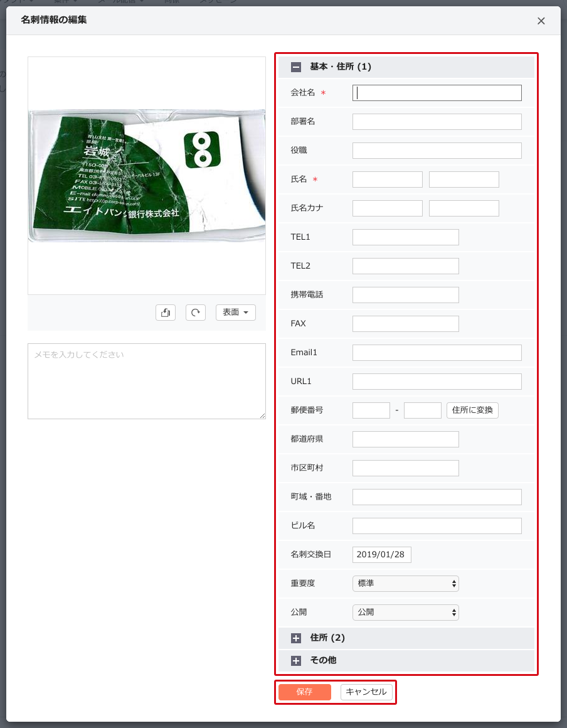
Task: Click the 携帯電話 input field
Action: [x=406, y=295]
